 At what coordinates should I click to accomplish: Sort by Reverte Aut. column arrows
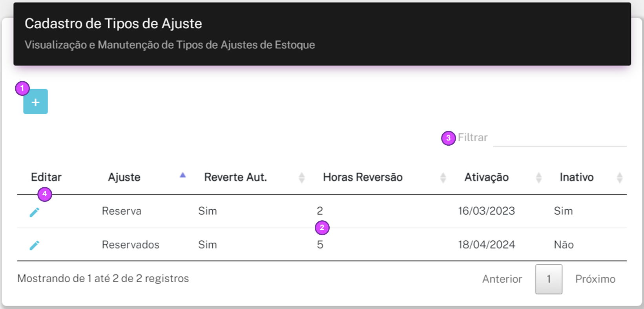pos(302,178)
